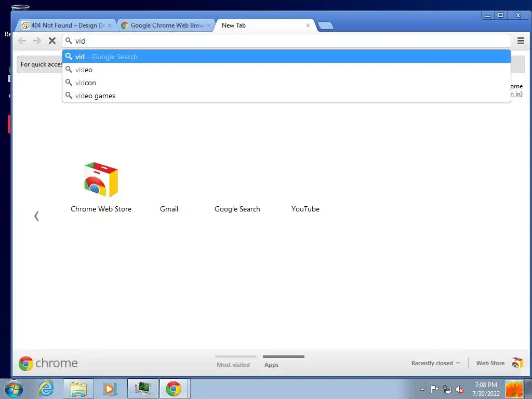532x399 pixels.
Task: Click the new tab button
Action: pos(326,25)
